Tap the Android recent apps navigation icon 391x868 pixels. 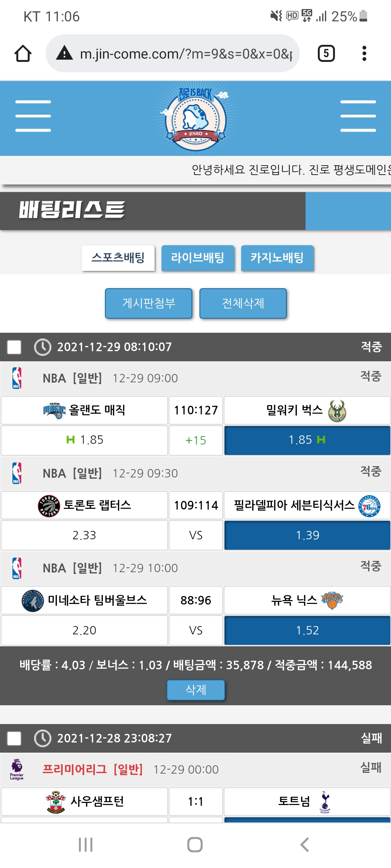coord(86,844)
